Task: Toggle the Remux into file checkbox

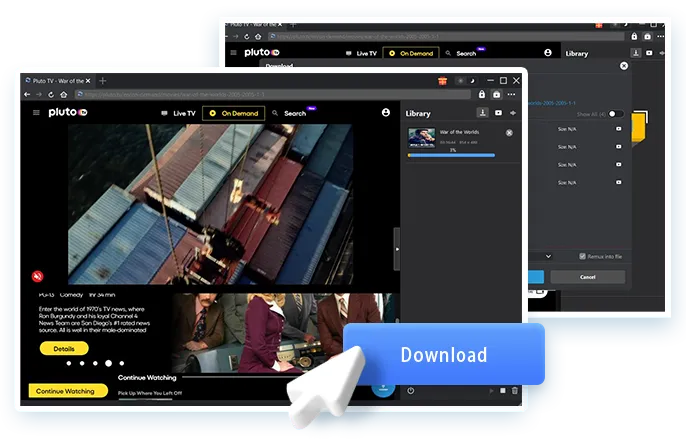Action: tap(582, 256)
